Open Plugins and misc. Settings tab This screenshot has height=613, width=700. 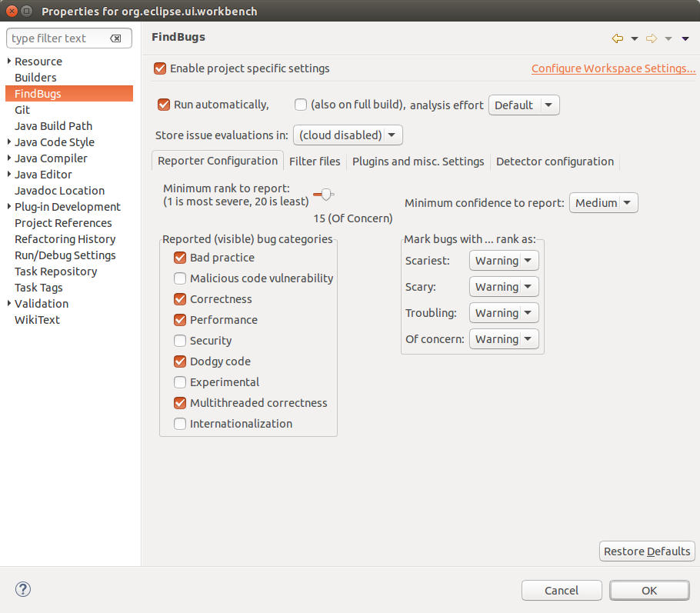pos(418,162)
